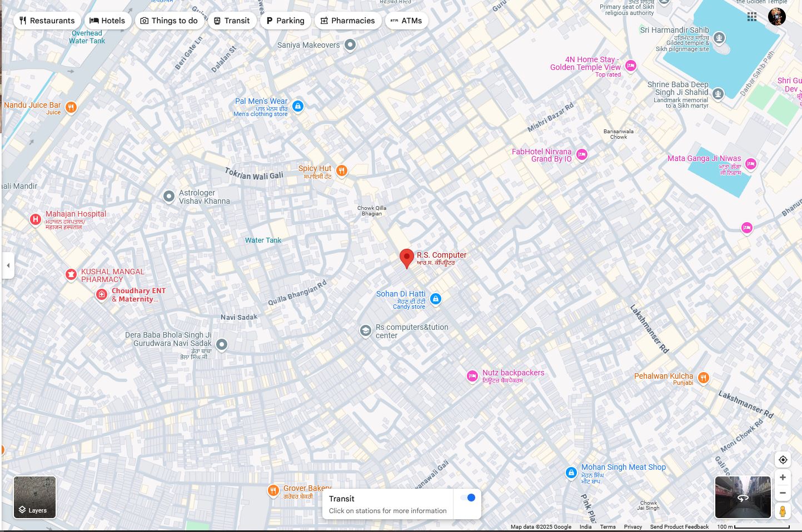Screen dimensions: 802x532
Task: Open the FabHotel Nirvana Grand marker
Action: click(582, 154)
